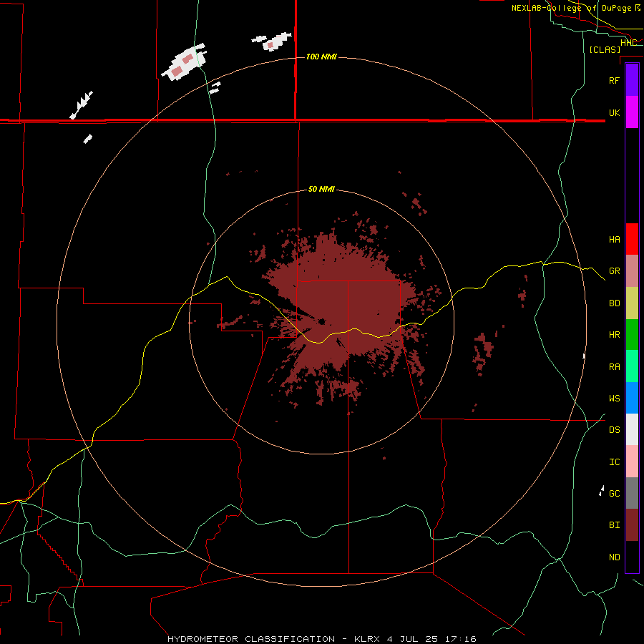Viewport: 644px width, 644px height.
Task: Click the GR legend label
Action: coord(614,271)
